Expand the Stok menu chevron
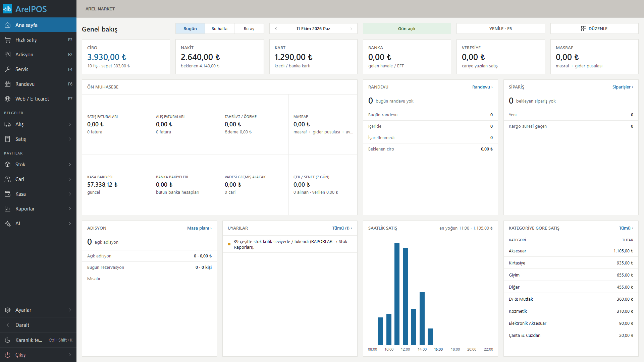 point(70,165)
